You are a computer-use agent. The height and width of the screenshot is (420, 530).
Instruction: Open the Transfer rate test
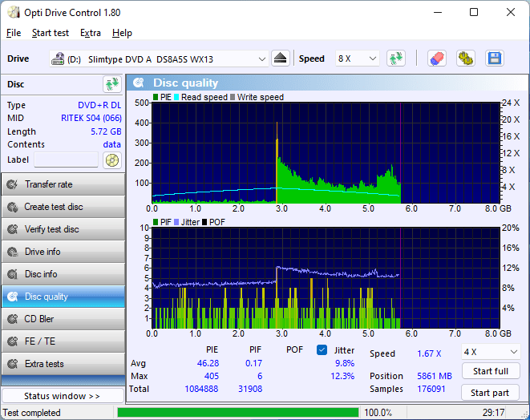[63, 184]
